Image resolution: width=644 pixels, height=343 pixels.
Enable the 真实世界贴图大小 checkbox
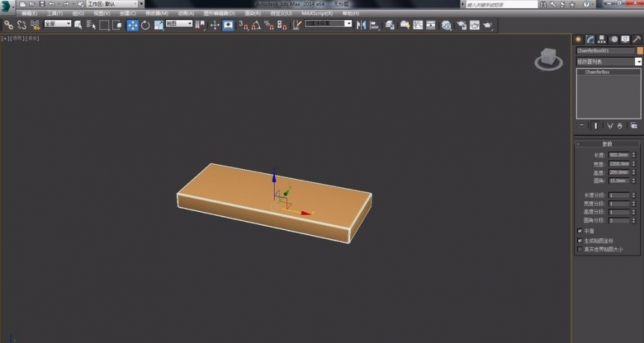[x=580, y=249]
